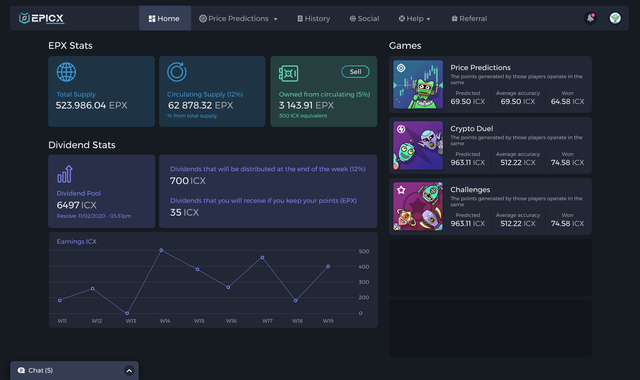Click the W19 data point on earnings chart
Screen dimensions: 640x380
click(x=328, y=267)
